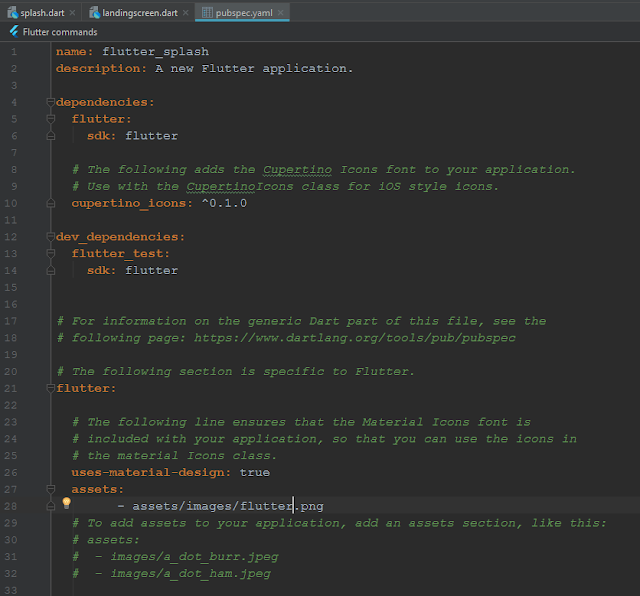Image resolution: width=640 pixels, height=596 pixels.
Task: Close the pubspec.yaml tab
Action: click(281, 13)
